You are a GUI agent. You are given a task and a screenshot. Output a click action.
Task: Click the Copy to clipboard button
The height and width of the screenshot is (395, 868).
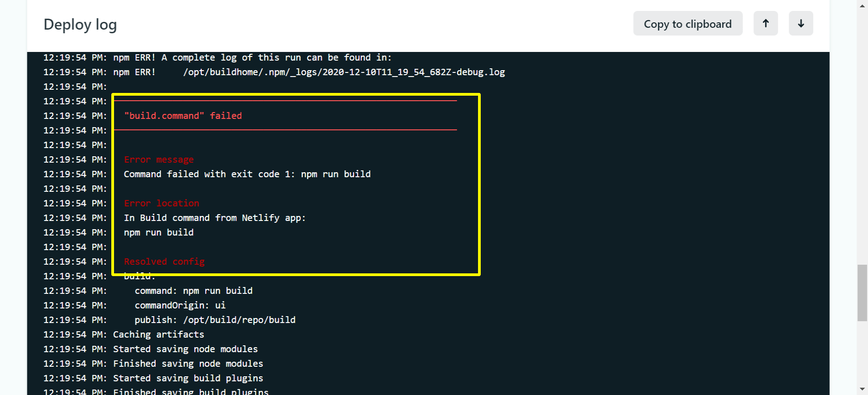687,24
